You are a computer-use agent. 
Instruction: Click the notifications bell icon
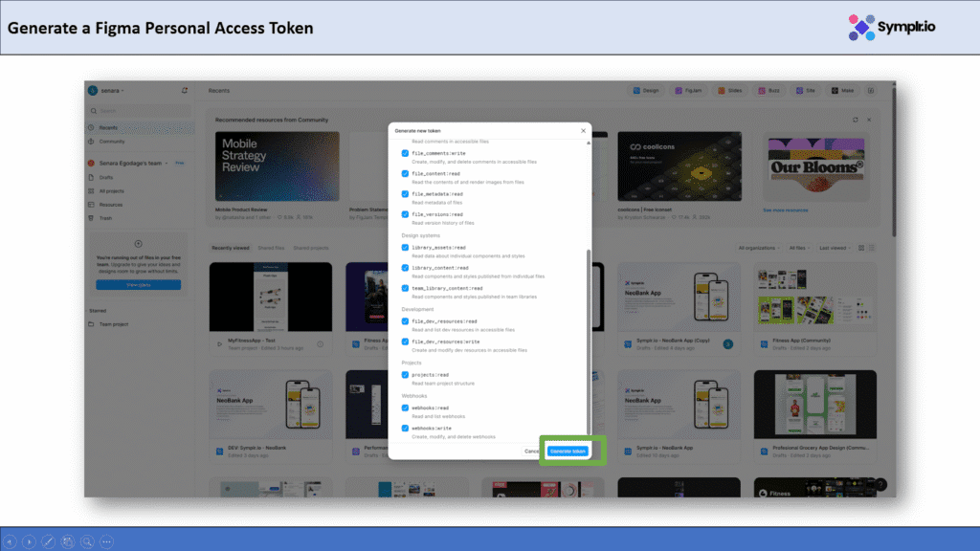[x=184, y=91]
